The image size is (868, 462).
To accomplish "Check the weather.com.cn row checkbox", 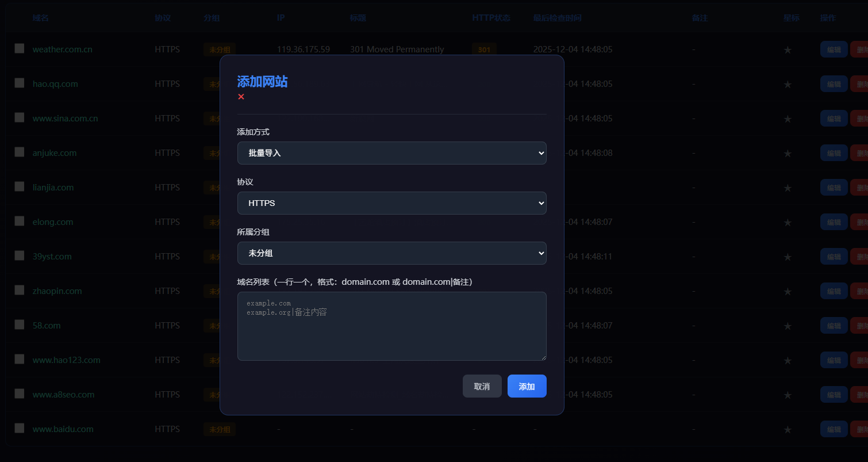I will [x=20, y=48].
